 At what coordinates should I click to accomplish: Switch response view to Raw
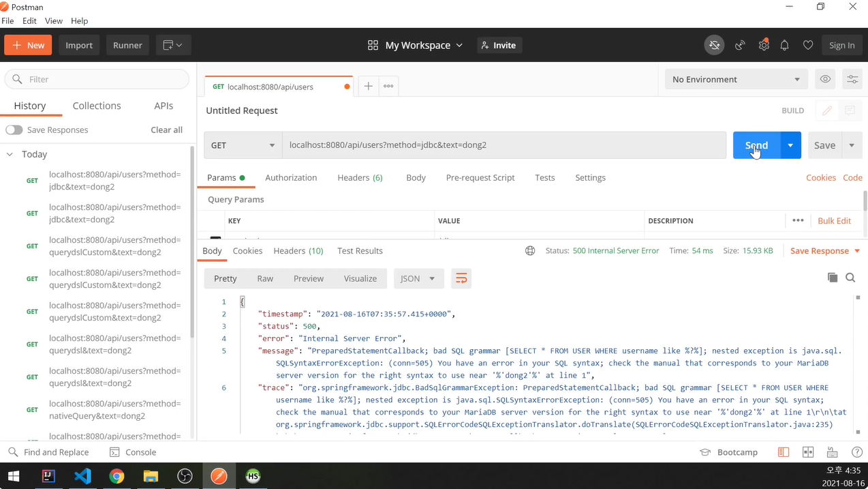click(x=265, y=278)
